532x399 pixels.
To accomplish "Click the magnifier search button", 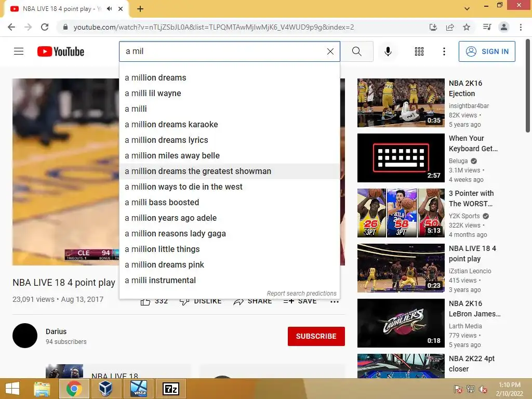I will [356, 51].
